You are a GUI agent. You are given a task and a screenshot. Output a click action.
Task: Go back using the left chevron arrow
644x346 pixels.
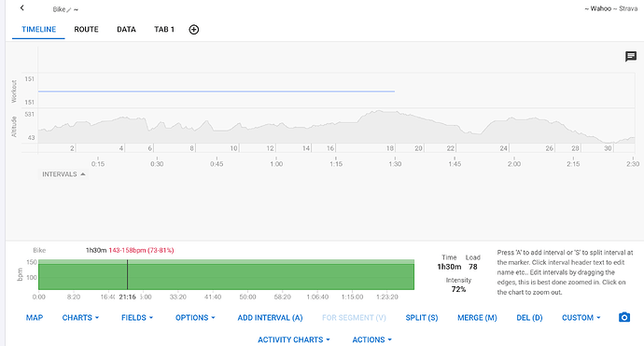[x=22, y=7]
